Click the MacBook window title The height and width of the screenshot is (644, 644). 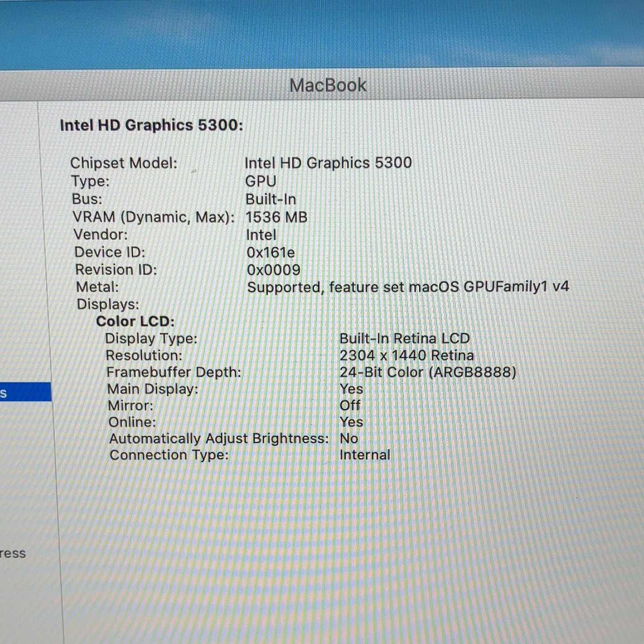328,85
